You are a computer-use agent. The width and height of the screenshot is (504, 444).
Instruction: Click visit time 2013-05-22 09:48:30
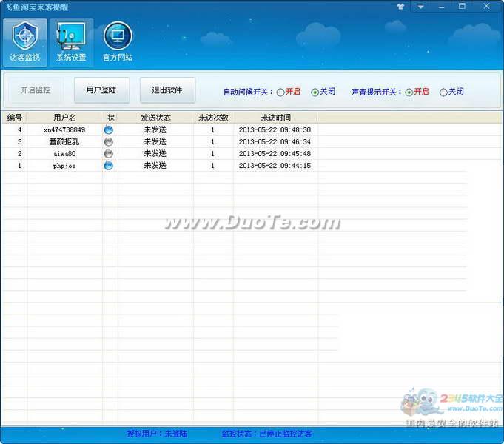click(275, 130)
